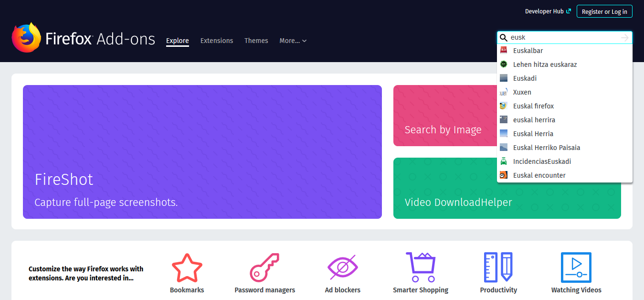Open the Watching Videos play icon
The height and width of the screenshot is (300, 644).
[576, 268]
